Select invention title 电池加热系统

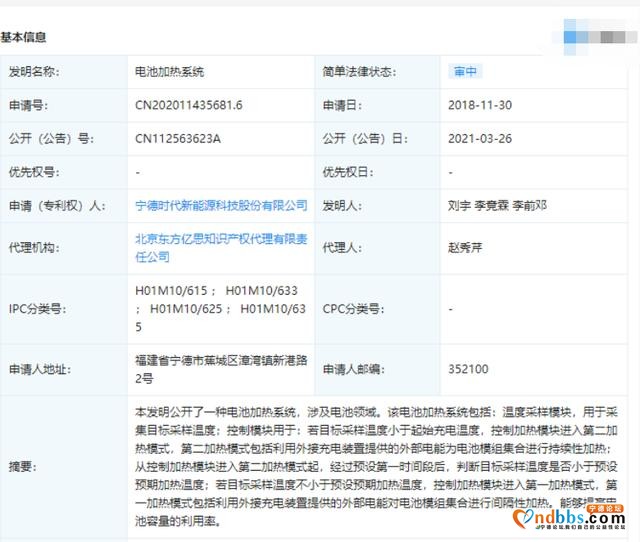tap(169, 72)
